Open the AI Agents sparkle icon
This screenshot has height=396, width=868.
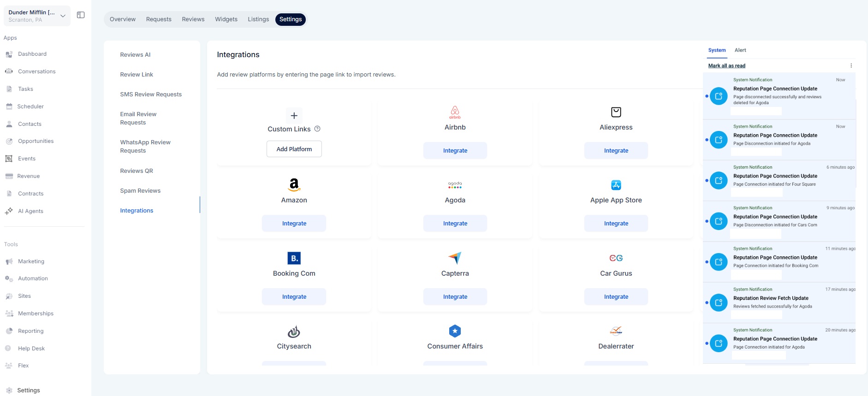(x=9, y=211)
